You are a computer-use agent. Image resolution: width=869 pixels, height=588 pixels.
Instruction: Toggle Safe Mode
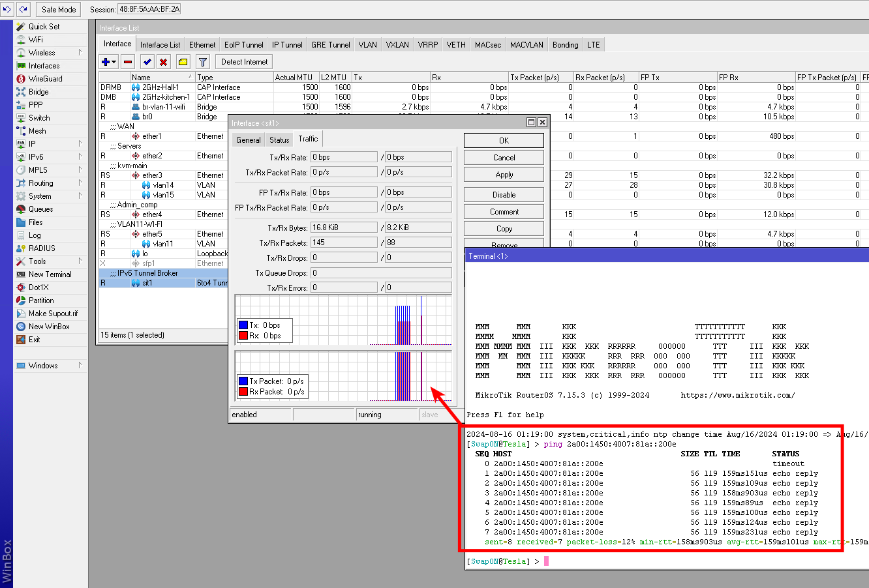(59, 9)
